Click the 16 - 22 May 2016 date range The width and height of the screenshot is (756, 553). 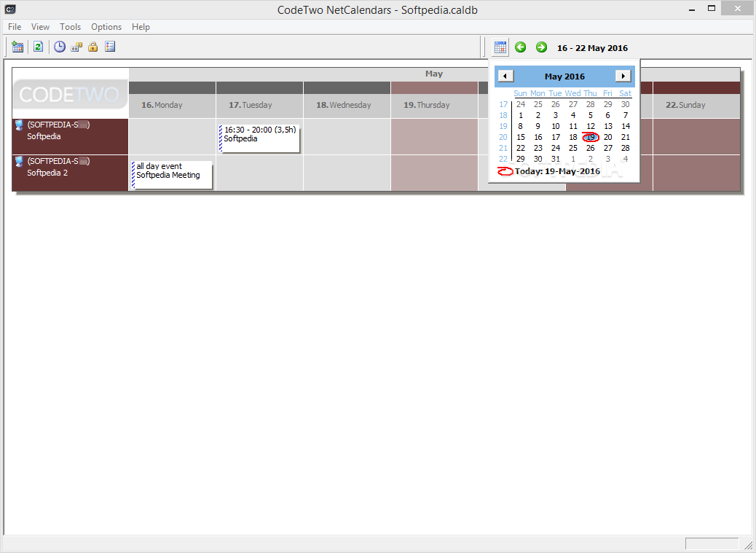592,48
